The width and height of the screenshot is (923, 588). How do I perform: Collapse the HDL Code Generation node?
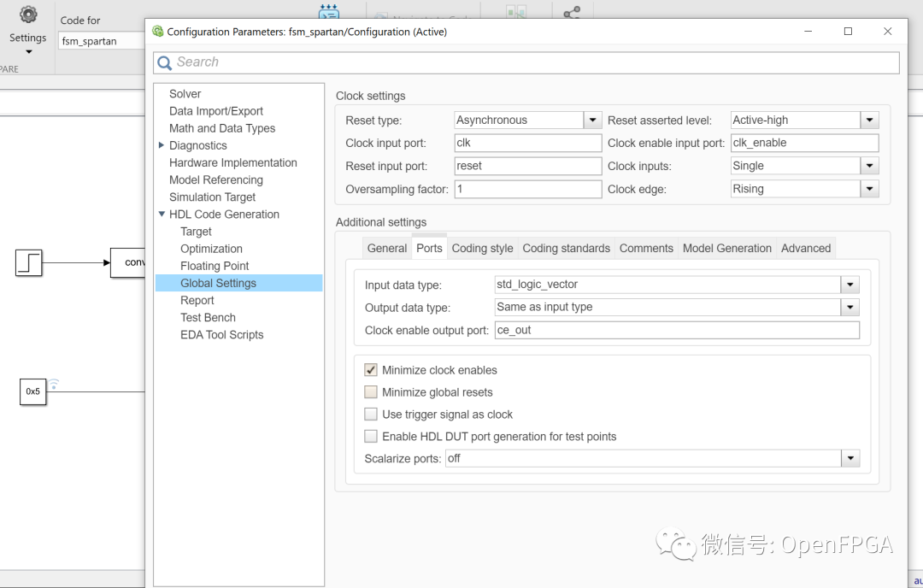pyautogui.click(x=162, y=215)
